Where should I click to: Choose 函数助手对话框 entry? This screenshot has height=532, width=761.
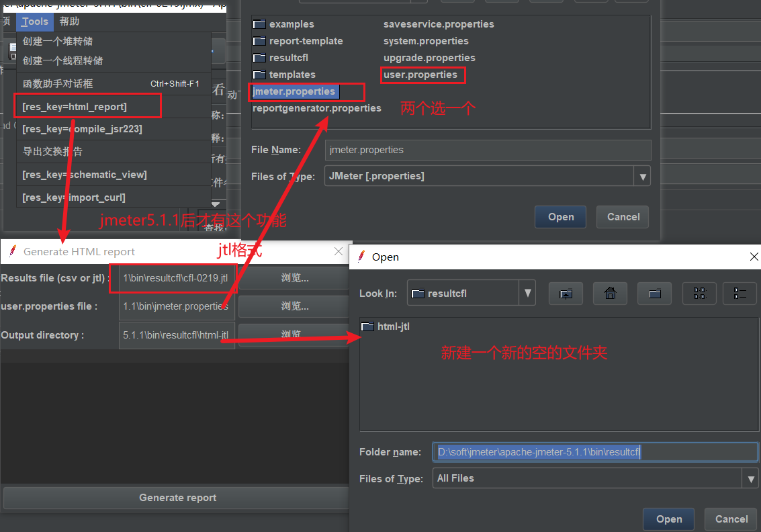point(114,84)
